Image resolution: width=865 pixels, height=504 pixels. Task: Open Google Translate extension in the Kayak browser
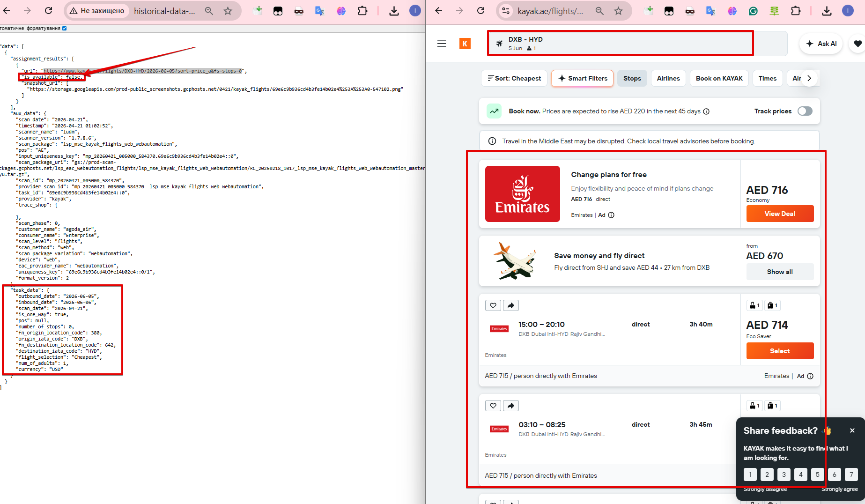point(710,11)
